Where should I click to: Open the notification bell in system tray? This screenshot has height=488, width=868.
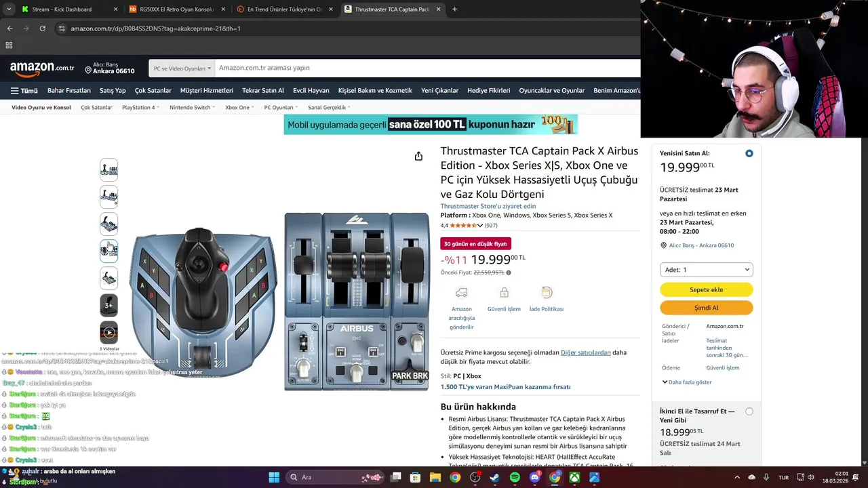[x=856, y=477]
